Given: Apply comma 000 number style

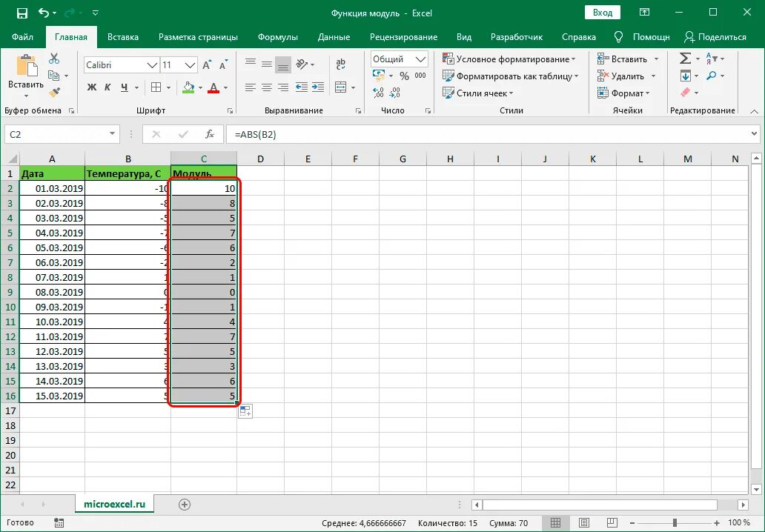Looking at the screenshot, I should pyautogui.click(x=420, y=76).
